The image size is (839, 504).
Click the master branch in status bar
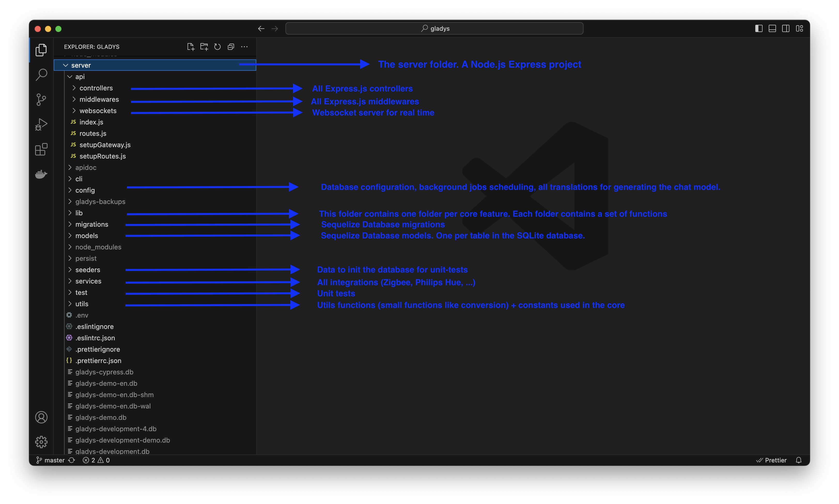point(51,460)
